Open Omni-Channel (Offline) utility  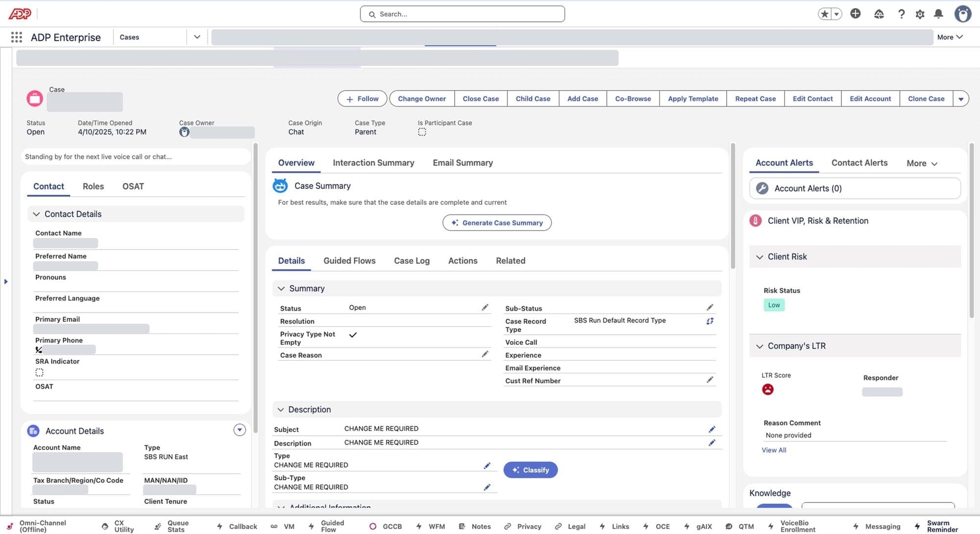(x=37, y=526)
